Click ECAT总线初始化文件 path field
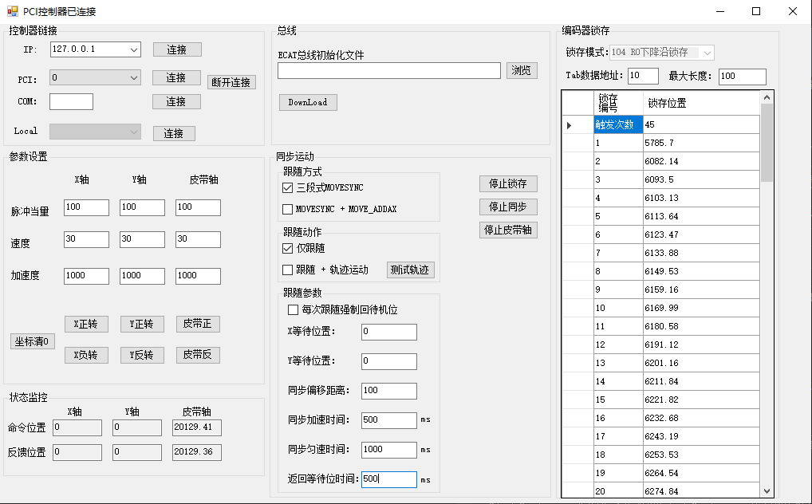The width and height of the screenshot is (812, 504). coord(389,70)
